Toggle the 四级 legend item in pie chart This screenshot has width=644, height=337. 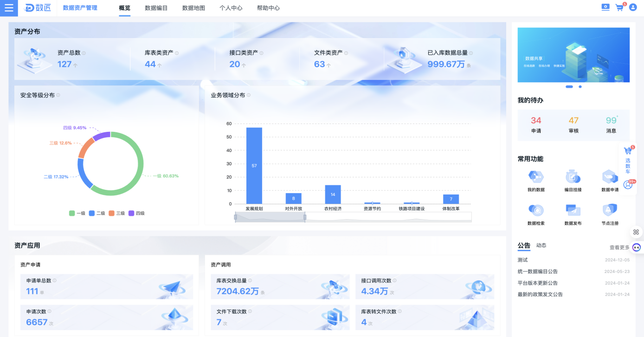pyautogui.click(x=136, y=214)
